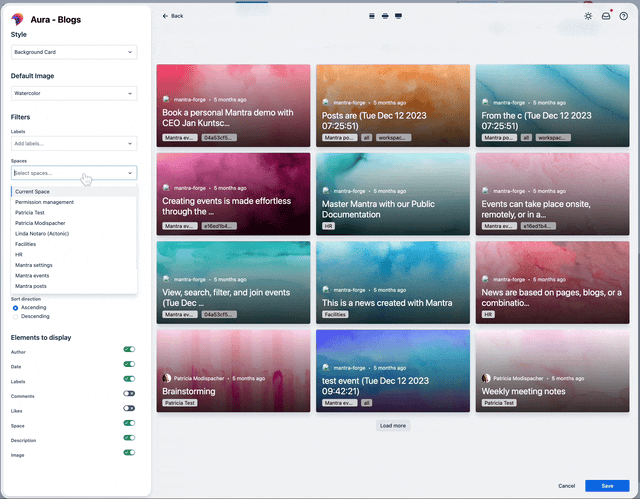The image size is (640, 499).
Task: Open the Book a personal Mantra demo card
Action: tap(233, 106)
